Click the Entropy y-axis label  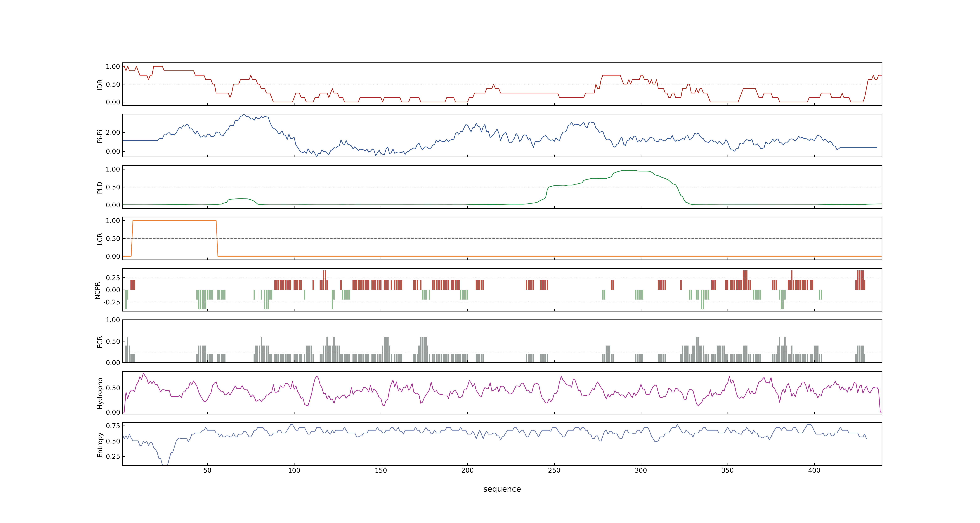pos(100,445)
